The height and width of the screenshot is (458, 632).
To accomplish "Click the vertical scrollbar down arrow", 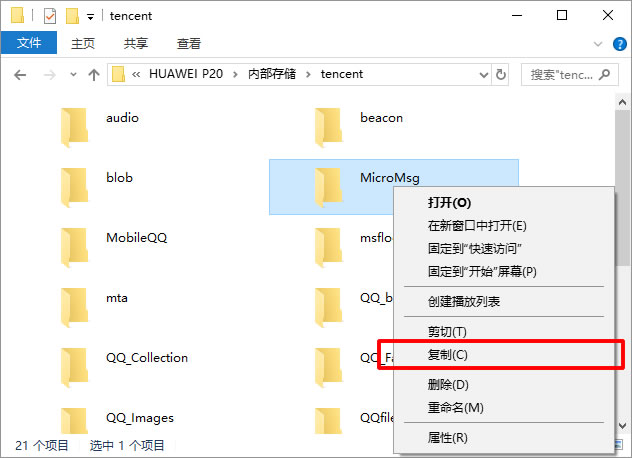I will pyautogui.click(x=622, y=426).
